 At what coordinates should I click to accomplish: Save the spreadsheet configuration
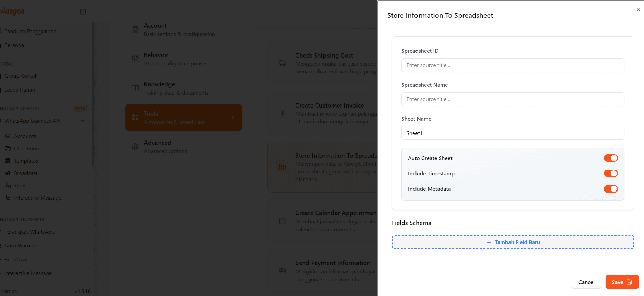click(622, 282)
